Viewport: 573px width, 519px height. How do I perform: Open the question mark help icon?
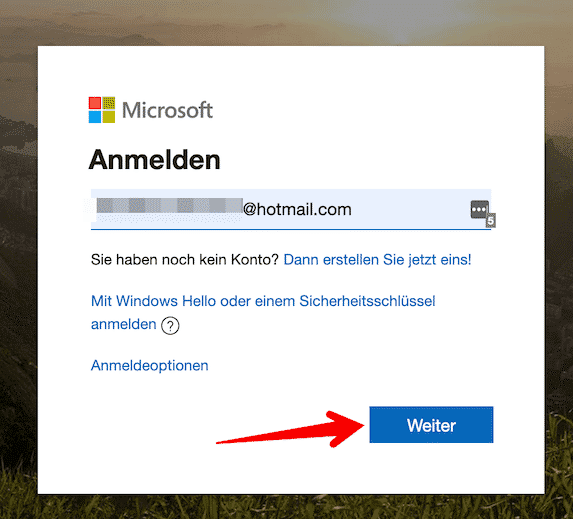[170, 326]
